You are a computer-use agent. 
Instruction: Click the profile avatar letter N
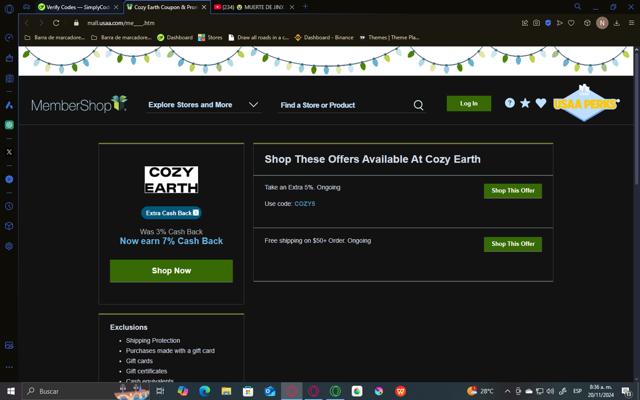pos(602,23)
